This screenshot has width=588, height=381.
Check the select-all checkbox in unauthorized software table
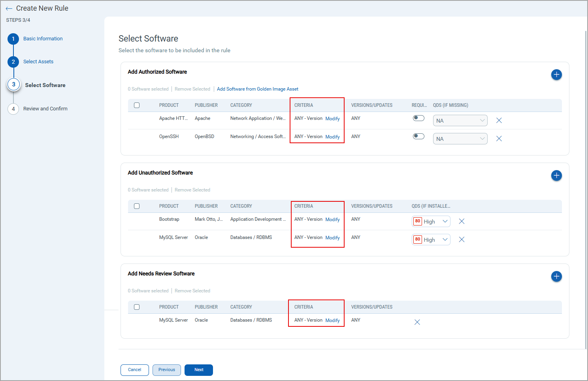click(x=136, y=206)
